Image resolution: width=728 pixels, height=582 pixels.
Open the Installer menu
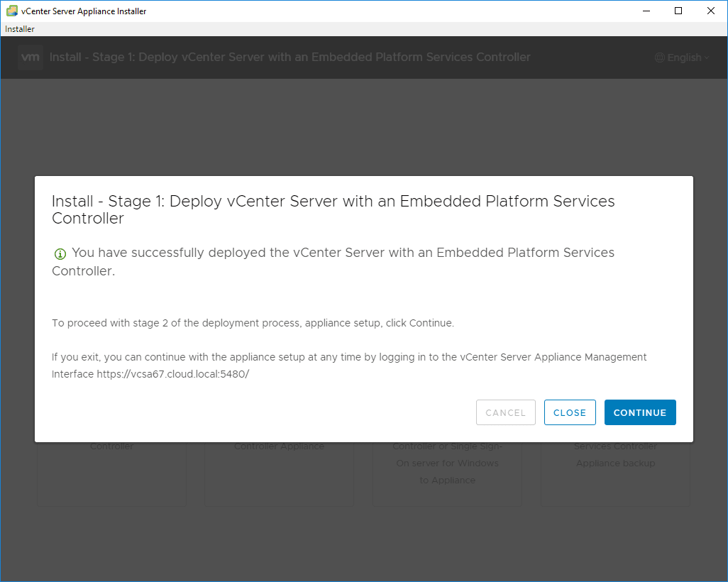tap(20, 29)
